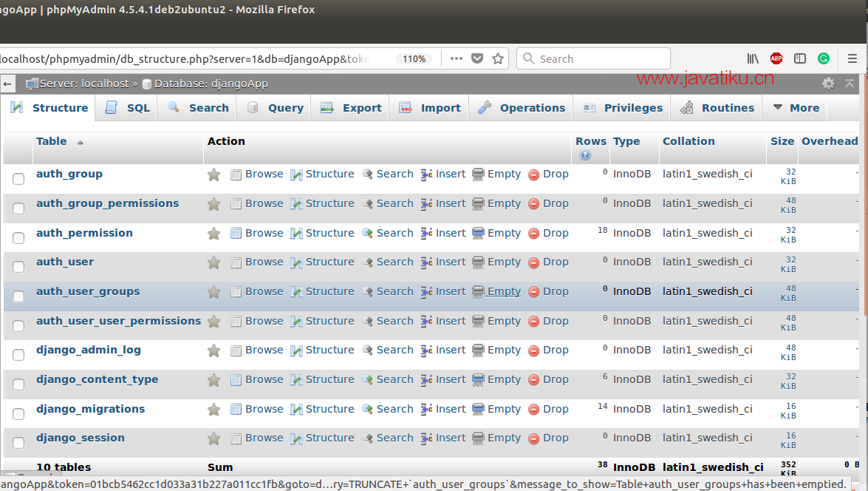Image resolution: width=868 pixels, height=491 pixels.
Task: Click the Search icon for django_session
Action: click(367, 438)
